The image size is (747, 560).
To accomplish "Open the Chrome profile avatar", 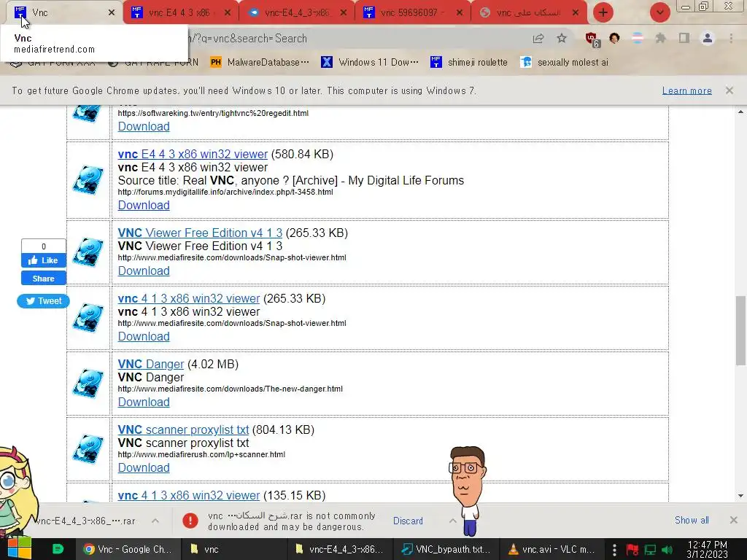I will coord(708,38).
